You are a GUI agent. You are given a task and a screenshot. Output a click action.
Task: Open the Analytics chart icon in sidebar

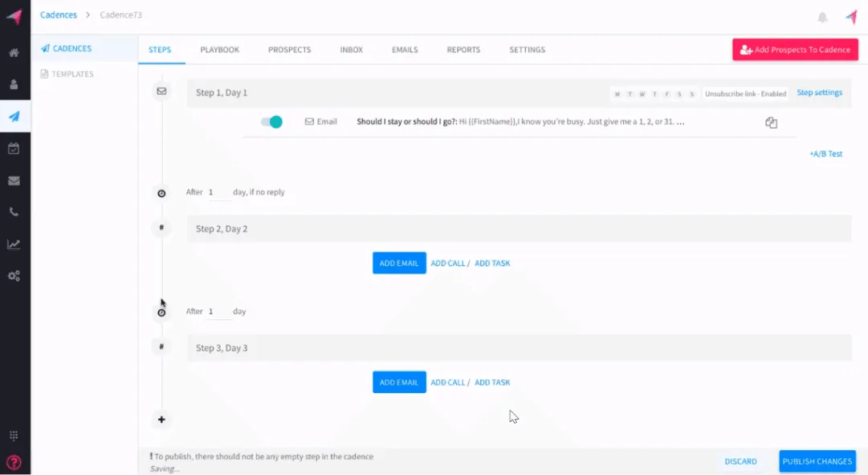pos(14,244)
